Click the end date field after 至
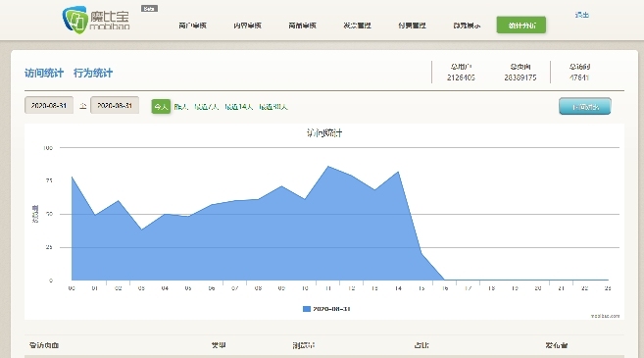644x358 pixels. [x=115, y=105]
